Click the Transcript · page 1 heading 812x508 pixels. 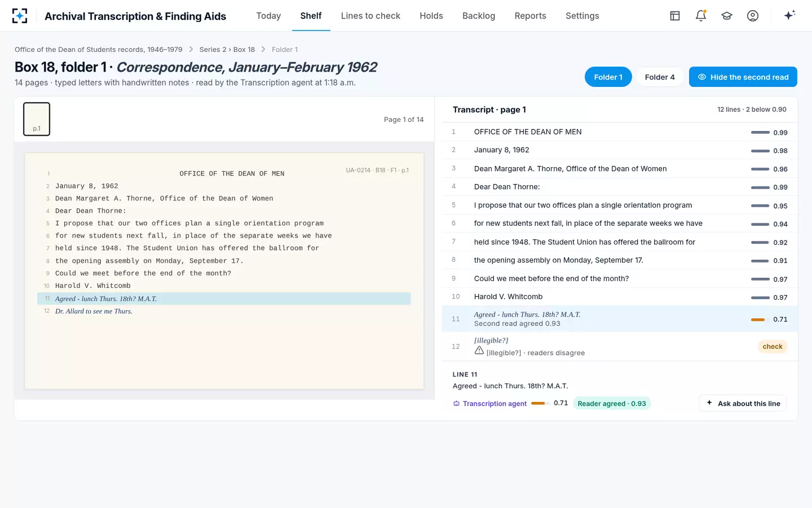click(x=489, y=110)
